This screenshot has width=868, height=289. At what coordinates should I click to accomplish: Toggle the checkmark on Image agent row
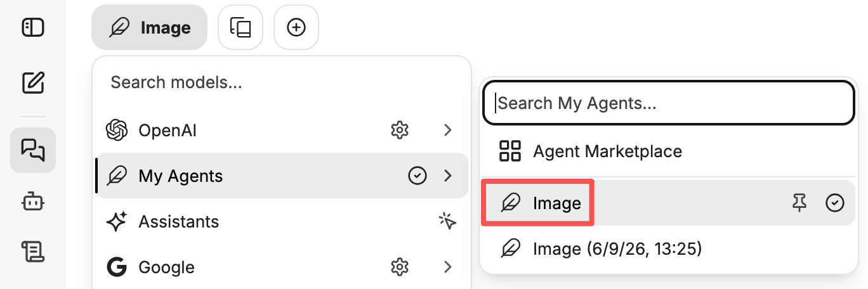click(835, 203)
